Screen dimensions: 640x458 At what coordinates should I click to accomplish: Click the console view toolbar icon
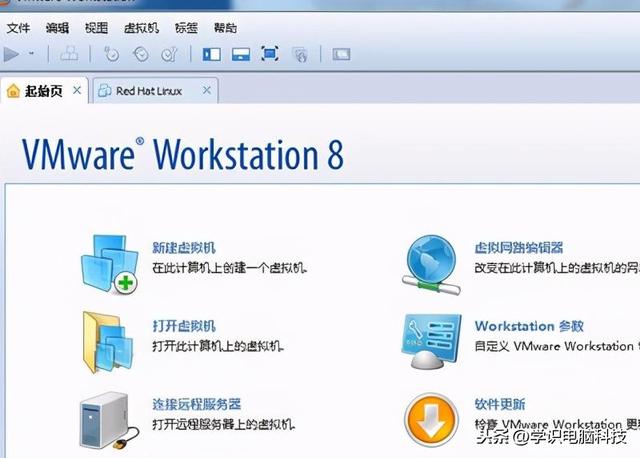pyautogui.click(x=341, y=54)
